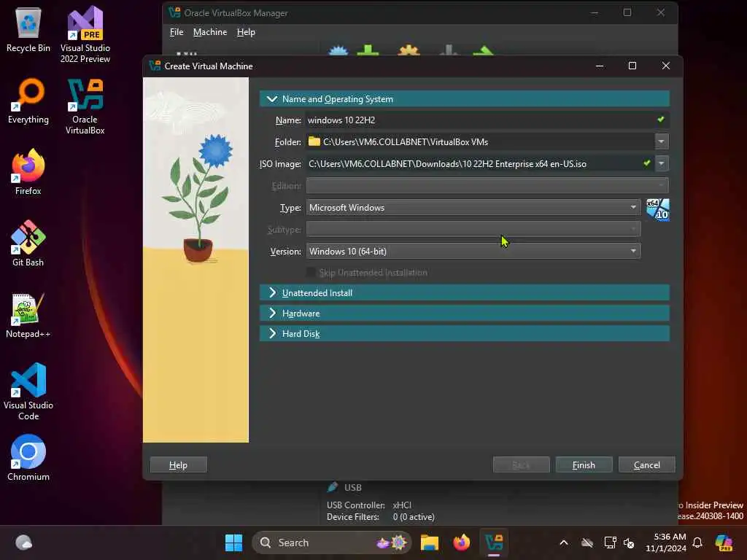The width and height of the screenshot is (747, 560).
Task: Open the weather widget on taskbar
Action: coord(23,542)
